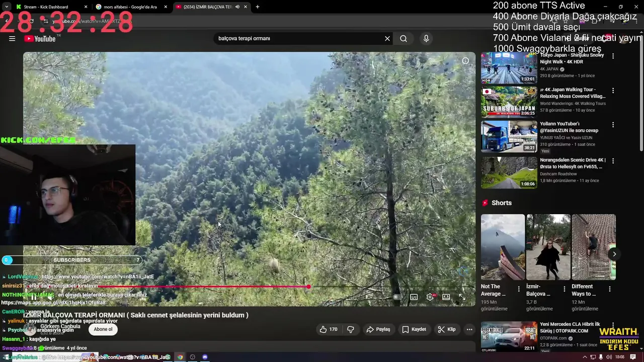Dislike the video with thumbs down

point(351,329)
